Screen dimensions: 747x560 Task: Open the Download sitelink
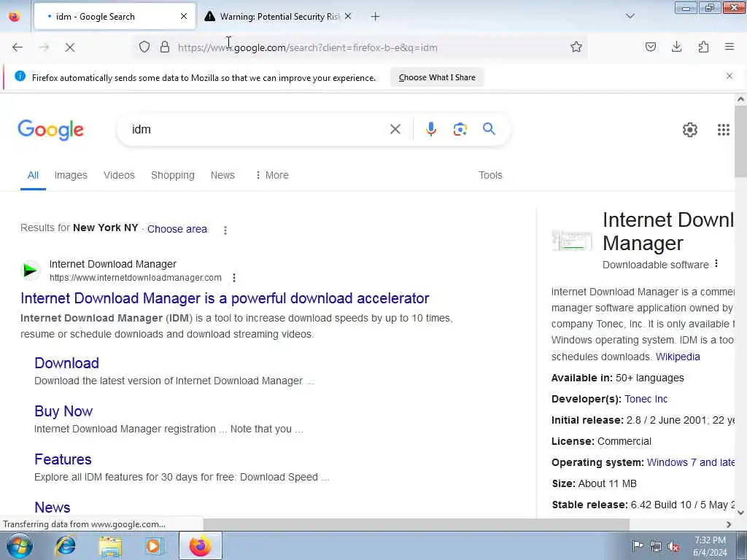click(x=66, y=363)
